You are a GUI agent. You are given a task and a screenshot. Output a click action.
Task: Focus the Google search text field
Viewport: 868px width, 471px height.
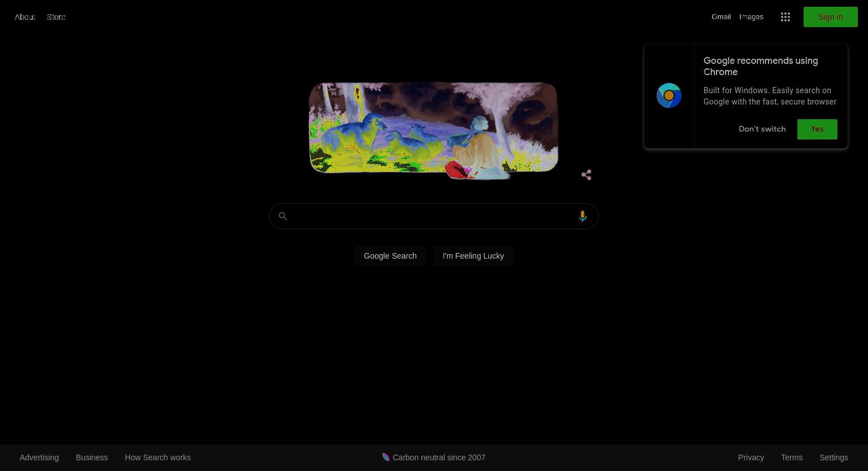tap(433, 216)
